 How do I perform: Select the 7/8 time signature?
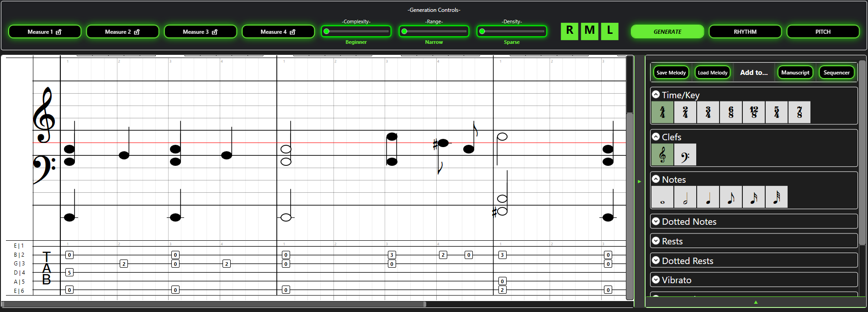[x=799, y=112]
